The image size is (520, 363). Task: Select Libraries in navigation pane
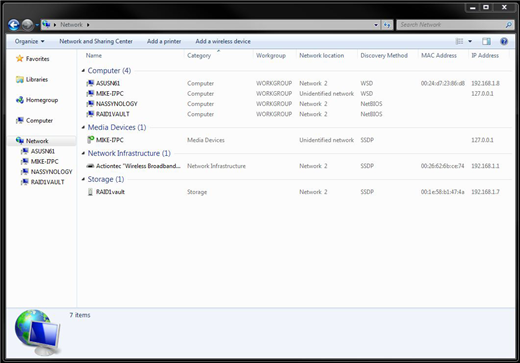point(32,79)
